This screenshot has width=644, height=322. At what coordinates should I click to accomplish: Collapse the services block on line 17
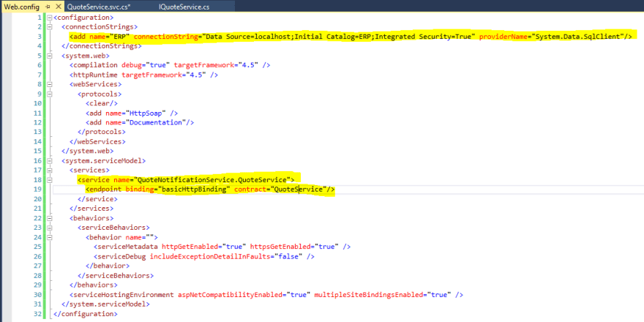50,170
